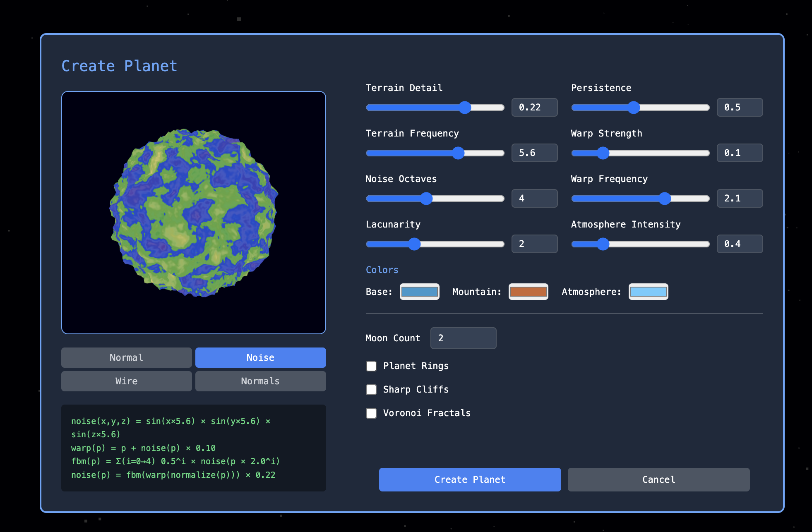Click the 3D planet preview
Viewport: 812px width, 532px height.
click(x=194, y=213)
